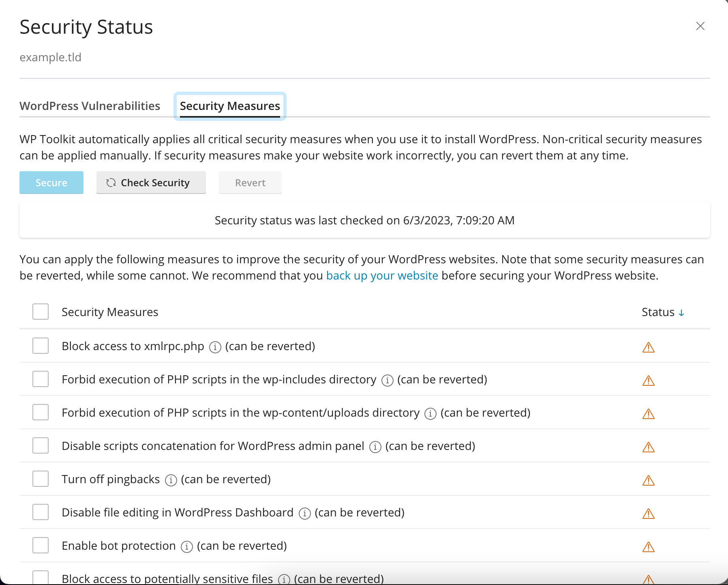
Task: Click warning status icon for wp-includes row
Action: [x=649, y=381]
